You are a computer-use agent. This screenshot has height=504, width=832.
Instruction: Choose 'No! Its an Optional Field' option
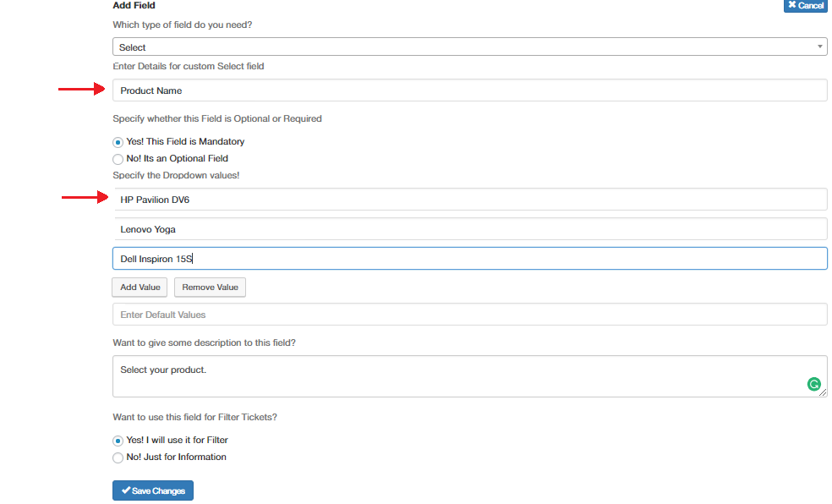[118, 159]
